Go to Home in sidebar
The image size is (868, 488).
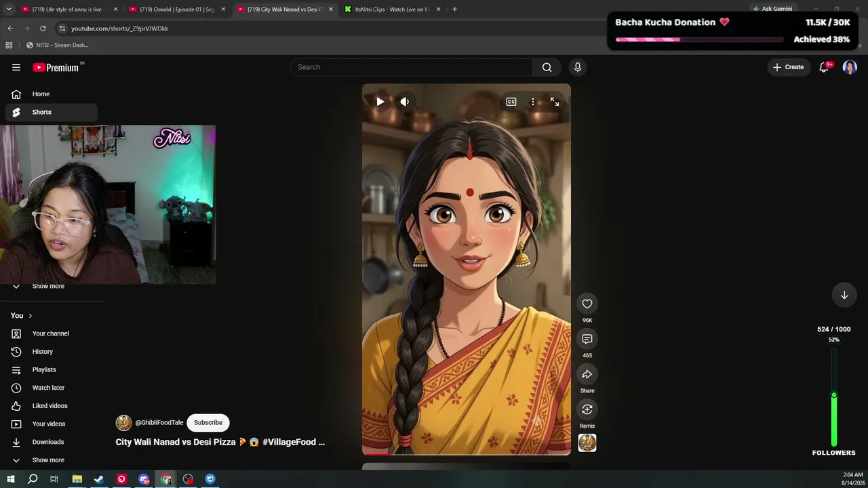(x=52, y=94)
